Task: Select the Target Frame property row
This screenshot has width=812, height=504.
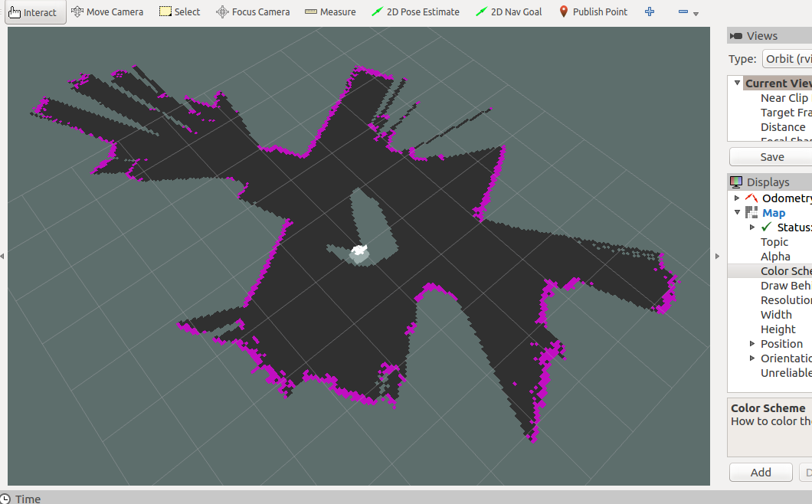Action: pyautogui.click(x=770, y=113)
